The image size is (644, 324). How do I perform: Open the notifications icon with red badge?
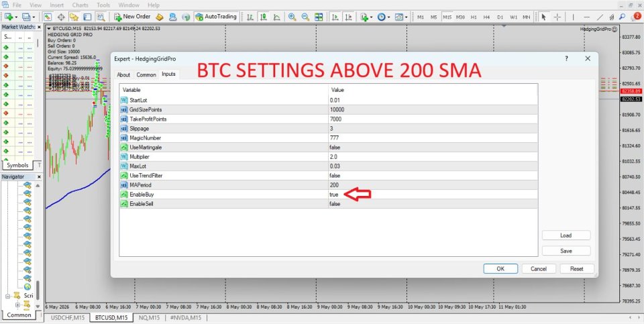click(636, 16)
